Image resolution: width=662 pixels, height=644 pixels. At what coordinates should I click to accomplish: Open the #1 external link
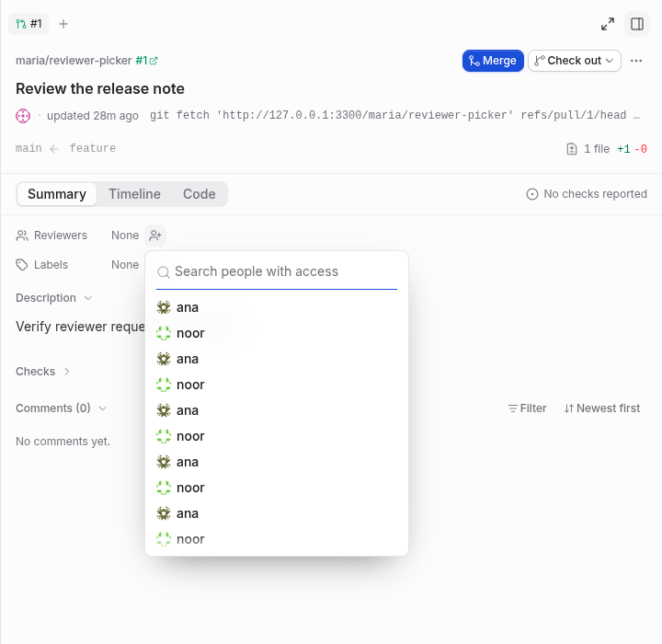pyautogui.click(x=146, y=61)
